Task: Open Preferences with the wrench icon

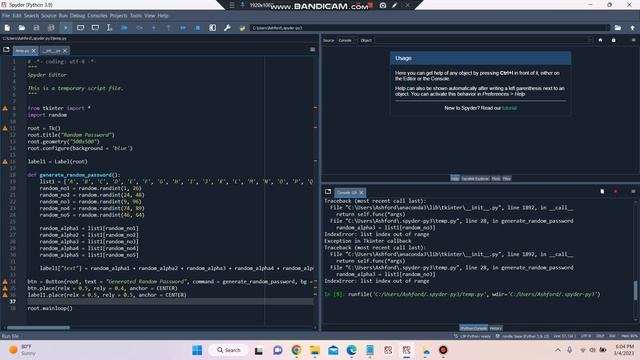Action: coord(227,28)
